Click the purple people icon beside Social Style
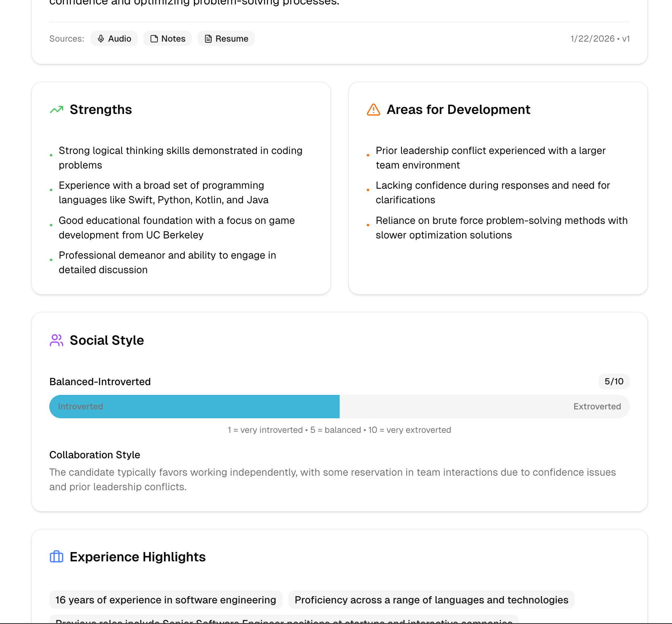The width and height of the screenshot is (672, 624). (x=57, y=340)
